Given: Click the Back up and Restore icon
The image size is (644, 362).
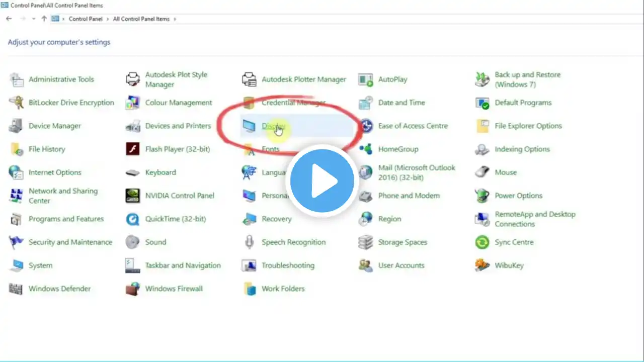Looking at the screenshot, I should (x=482, y=79).
